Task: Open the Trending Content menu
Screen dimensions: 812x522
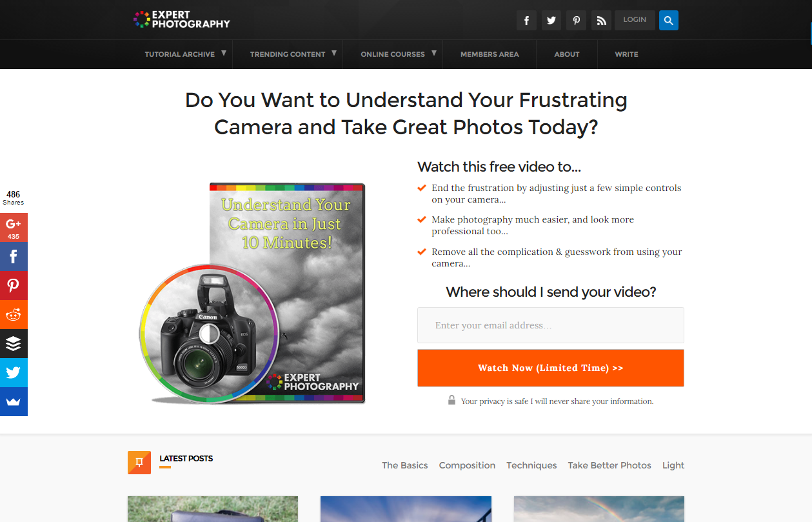Action: [288, 54]
